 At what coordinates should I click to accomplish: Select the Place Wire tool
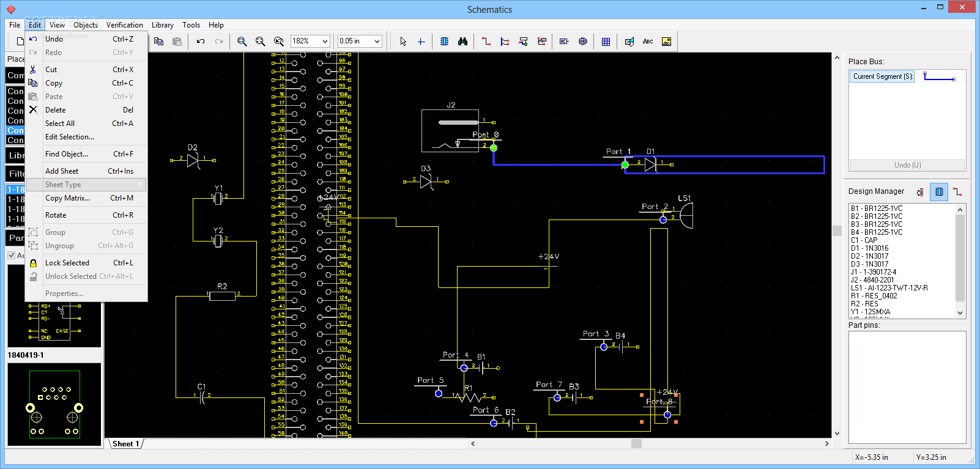[486, 42]
